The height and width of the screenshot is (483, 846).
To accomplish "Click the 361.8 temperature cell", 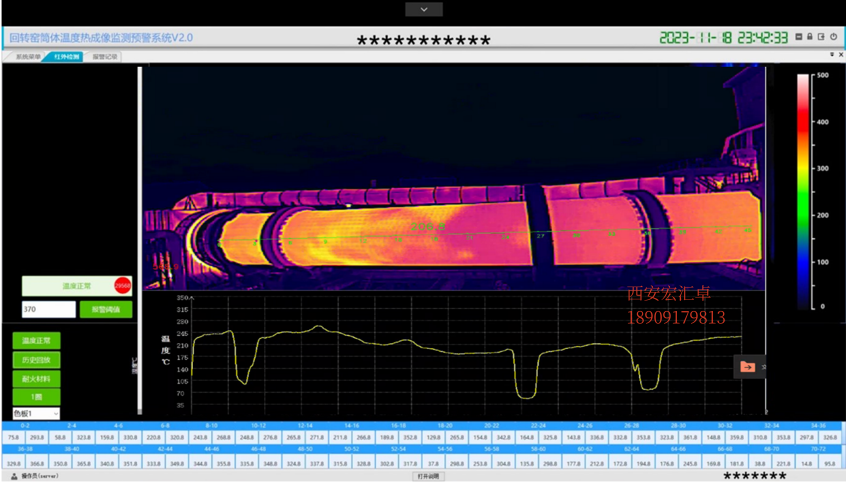I will [690, 438].
